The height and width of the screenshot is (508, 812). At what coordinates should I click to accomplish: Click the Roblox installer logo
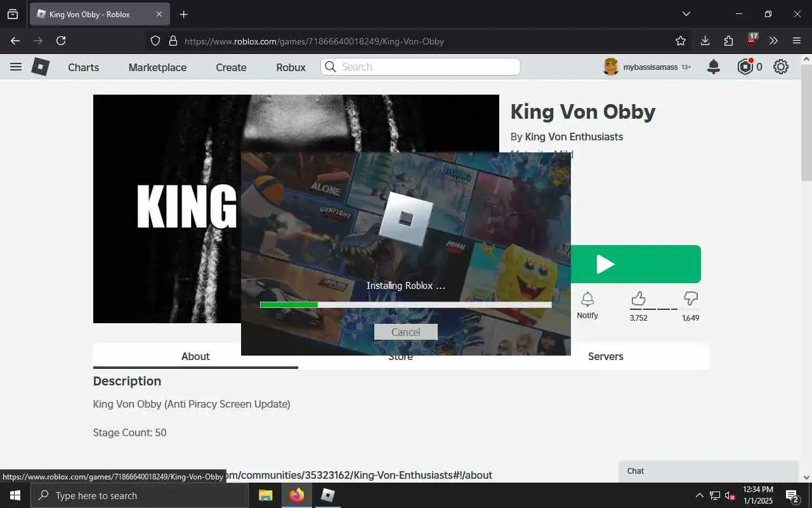[x=406, y=219]
